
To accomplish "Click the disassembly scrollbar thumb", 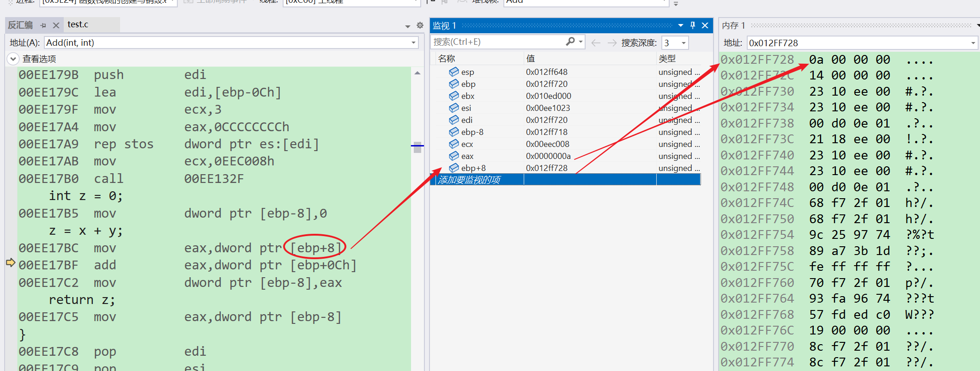I will (x=417, y=147).
